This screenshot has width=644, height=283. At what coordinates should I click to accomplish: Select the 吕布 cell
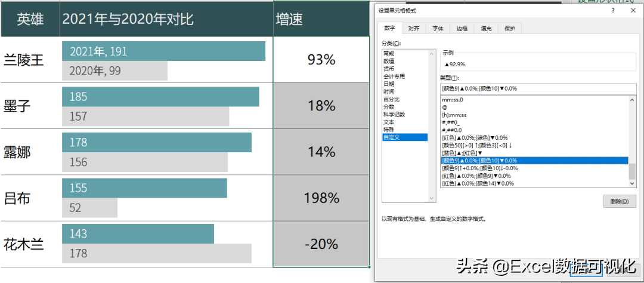tap(30, 198)
